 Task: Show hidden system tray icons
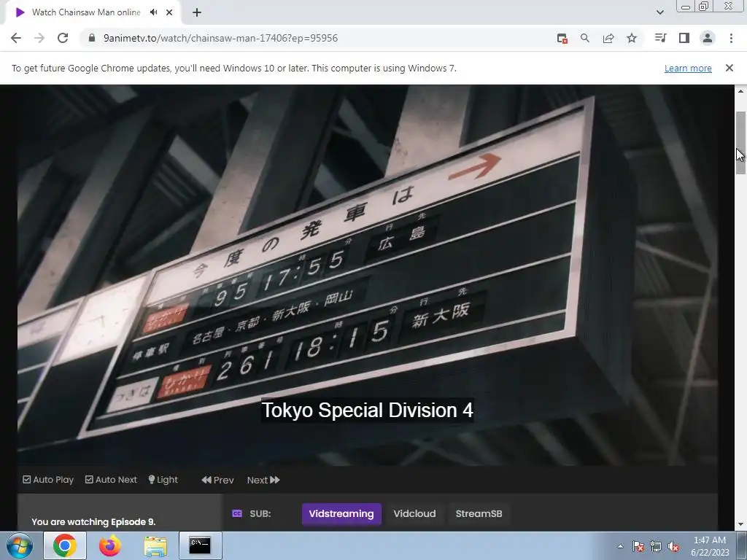point(620,546)
